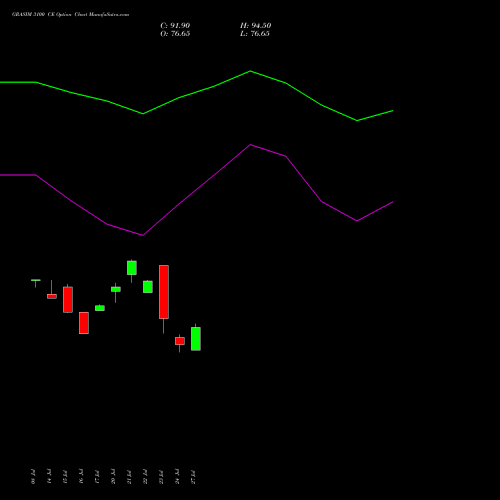This screenshot has height=500, width=500.
Task: Select the first flat candle for 08 Jul
Action: pyautogui.click(x=36, y=280)
